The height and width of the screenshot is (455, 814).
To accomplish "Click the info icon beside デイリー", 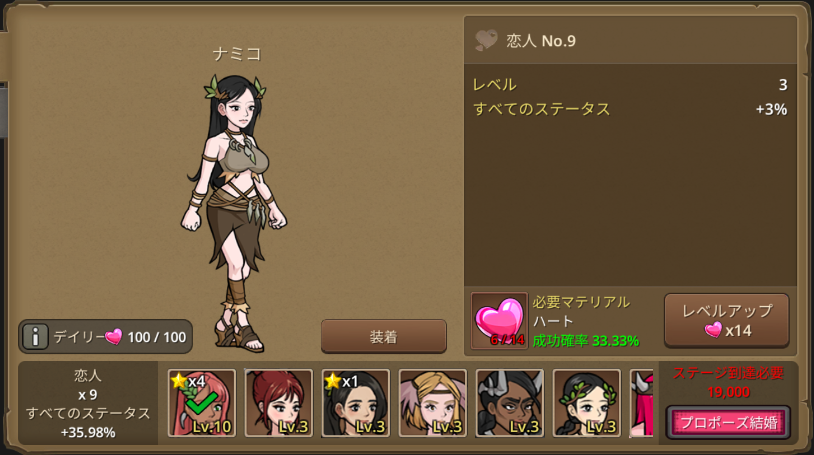I will click(x=35, y=337).
